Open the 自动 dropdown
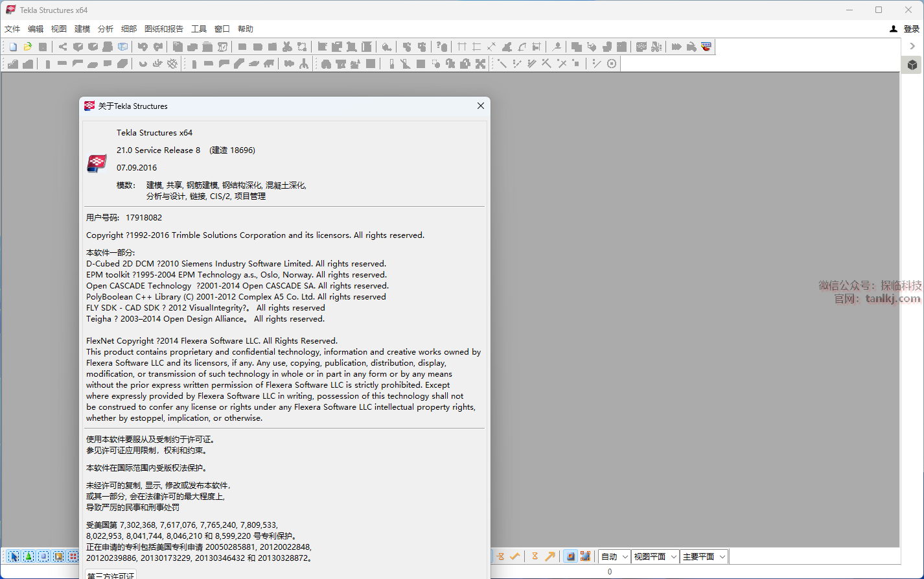Image resolution: width=924 pixels, height=579 pixels. [614, 556]
